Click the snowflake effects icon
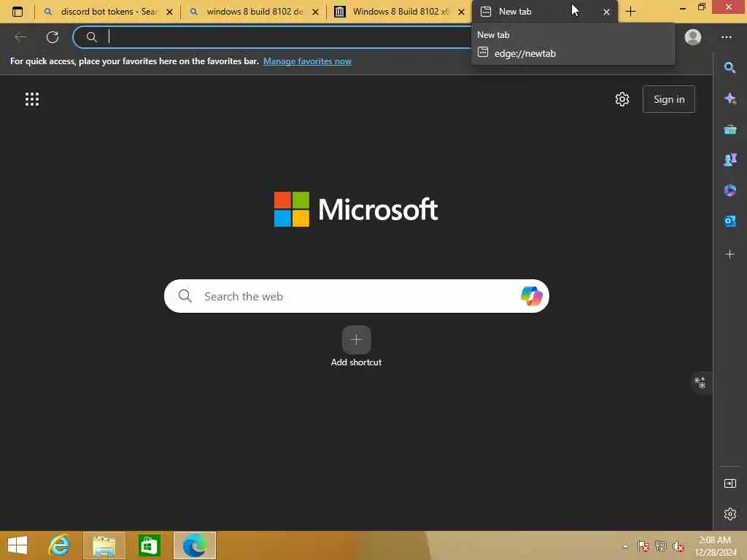The height and width of the screenshot is (560, 747). [700, 383]
